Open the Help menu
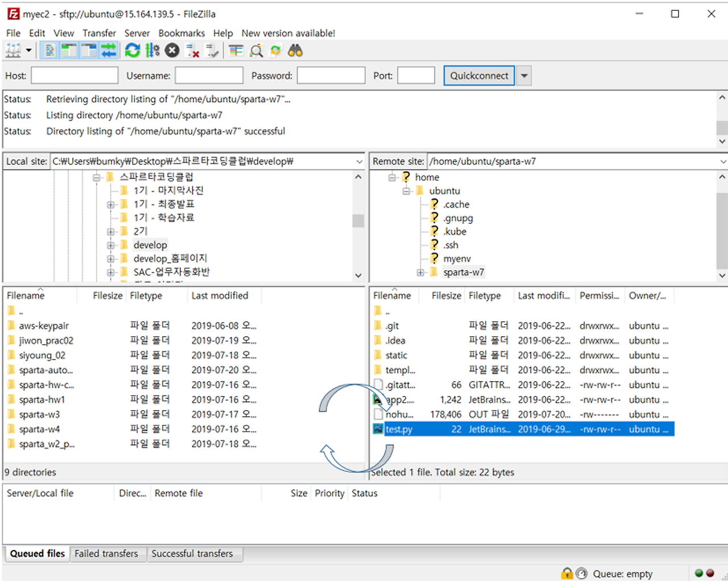 [223, 33]
